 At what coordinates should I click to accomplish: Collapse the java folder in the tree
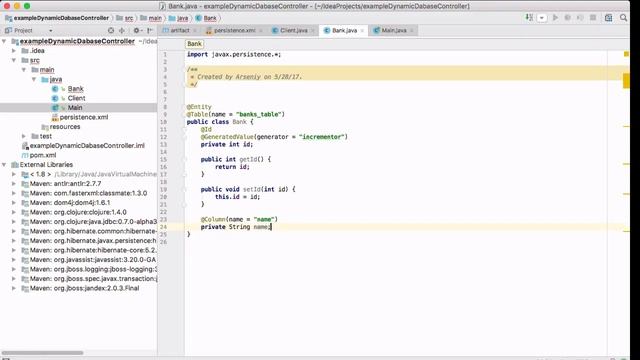(34, 79)
